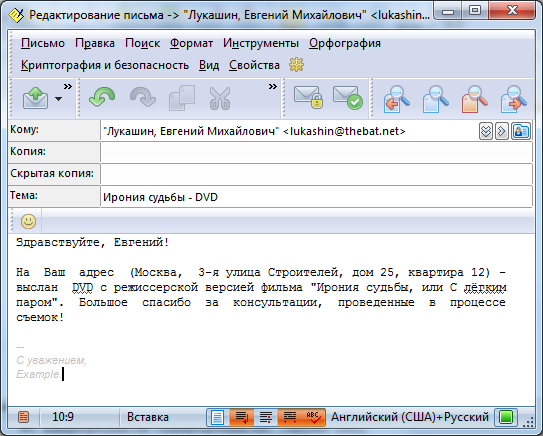Expand the hidden toolbar items after scissors icon
Screen dimensions: 543x436
(273, 86)
